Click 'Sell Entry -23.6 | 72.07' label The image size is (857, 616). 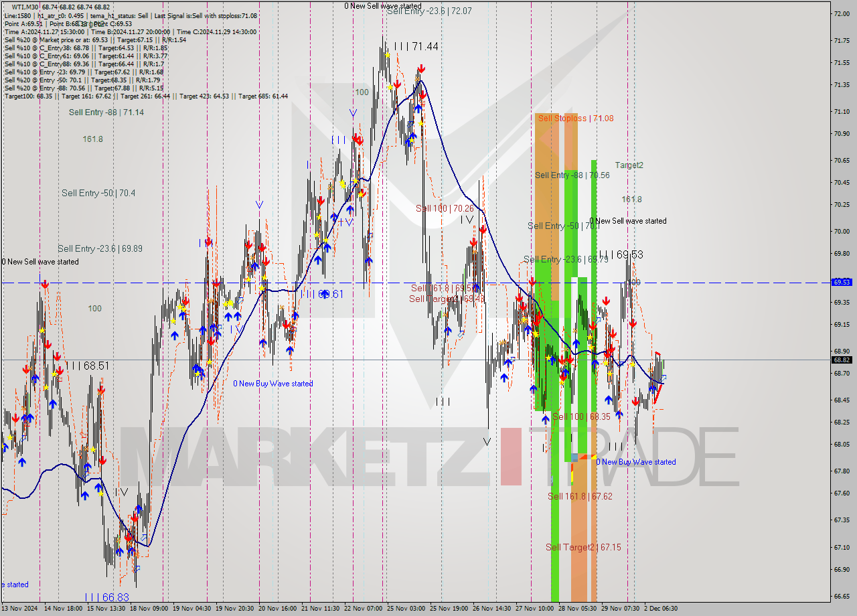pos(429,11)
